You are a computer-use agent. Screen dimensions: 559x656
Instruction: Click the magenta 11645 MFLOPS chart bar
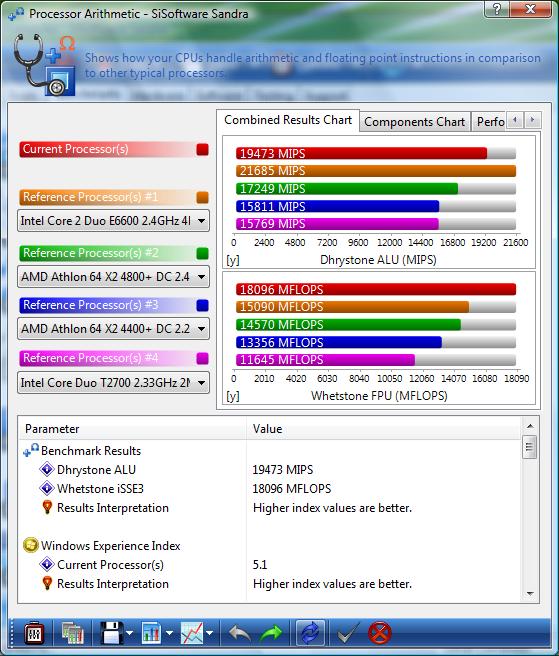pos(326,359)
